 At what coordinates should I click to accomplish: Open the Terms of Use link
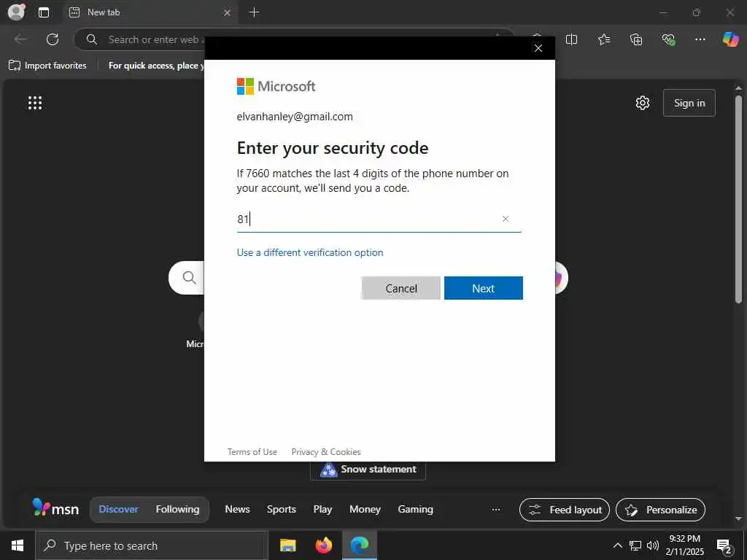pyautogui.click(x=252, y=452)
